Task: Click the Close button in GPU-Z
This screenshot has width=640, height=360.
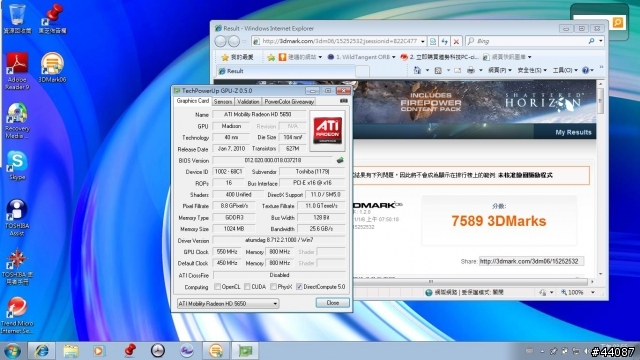Action: point(333,303)
